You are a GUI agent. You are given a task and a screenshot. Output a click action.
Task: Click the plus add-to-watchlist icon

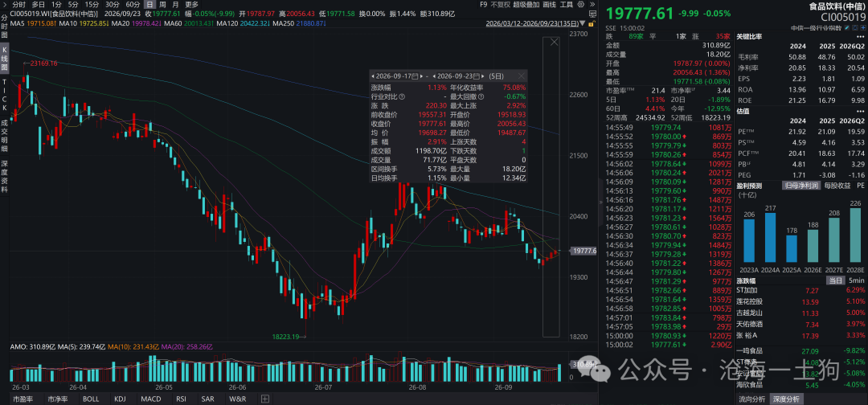click(862, 27)
